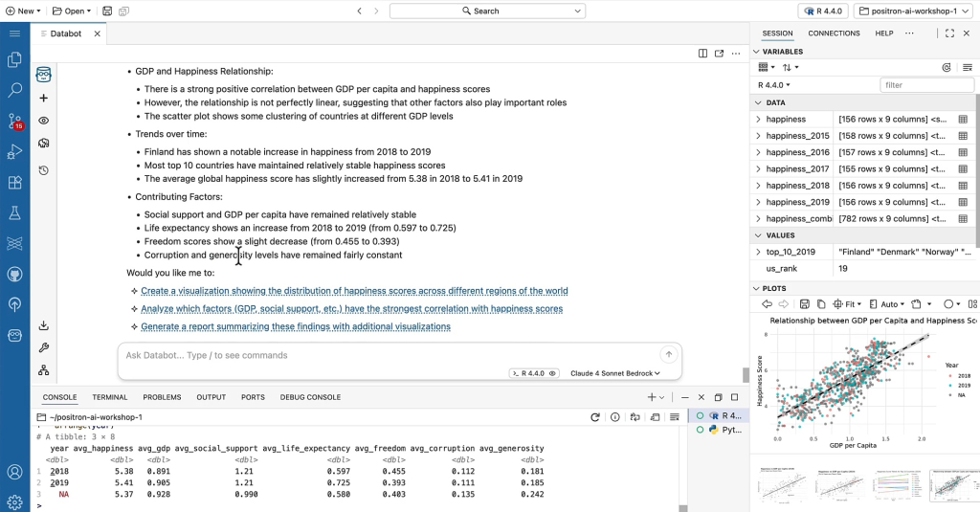980x512 pixels.
Task: Open the variables sort dropdown
Action: (790, 67)
